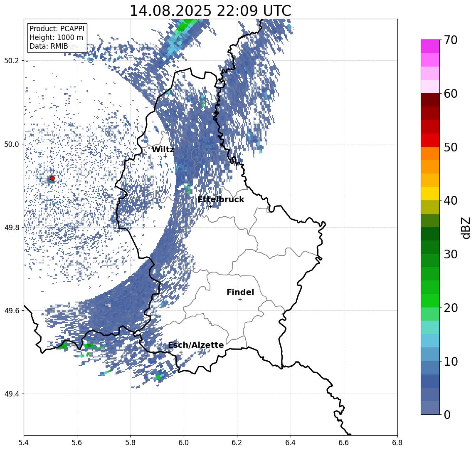Click the 70 label on colorbar
Image resolution: width=476 pixels, height=451 pixels.
click(451, 40)
